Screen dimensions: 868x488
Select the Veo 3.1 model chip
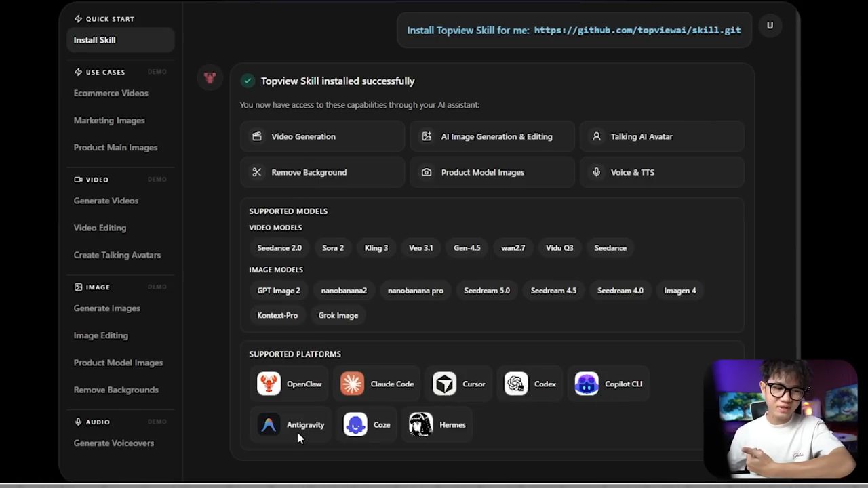pyautogui.click(x=420, y=248)
